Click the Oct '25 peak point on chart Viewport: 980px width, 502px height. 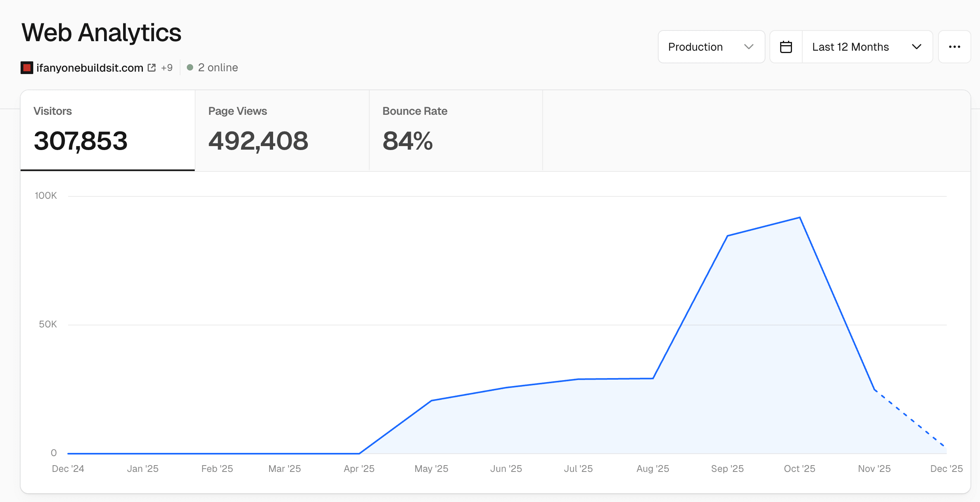(800, 217)
